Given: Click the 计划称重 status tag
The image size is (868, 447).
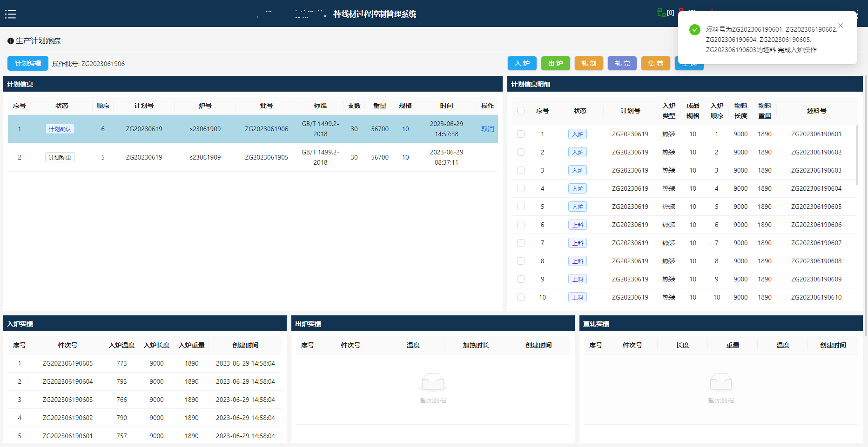Looking at the screenshot, I should click(60, 157).
